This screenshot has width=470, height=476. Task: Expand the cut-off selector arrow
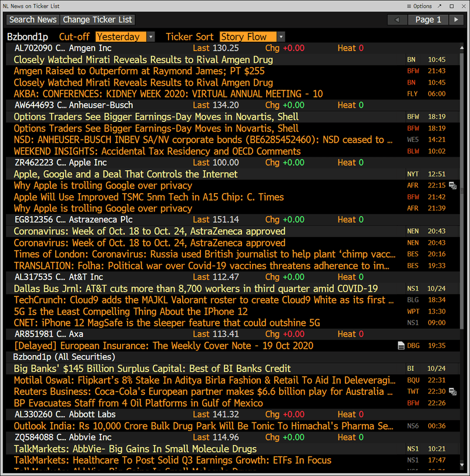pyautogui.click(x=150, y=36)
